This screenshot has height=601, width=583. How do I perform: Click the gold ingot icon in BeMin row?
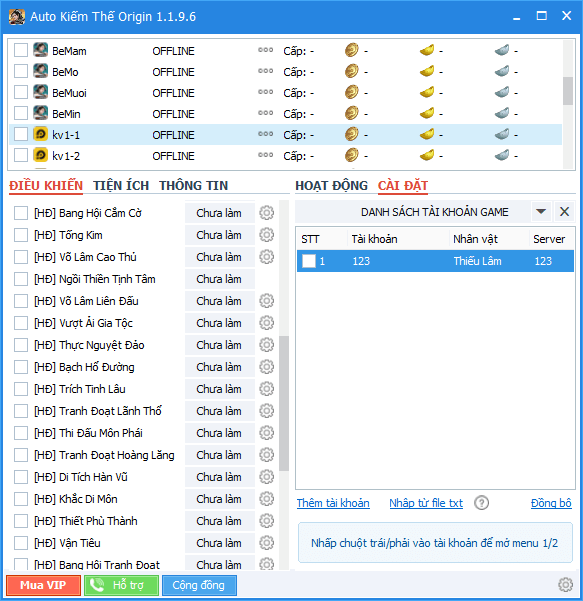click(427, 113)
